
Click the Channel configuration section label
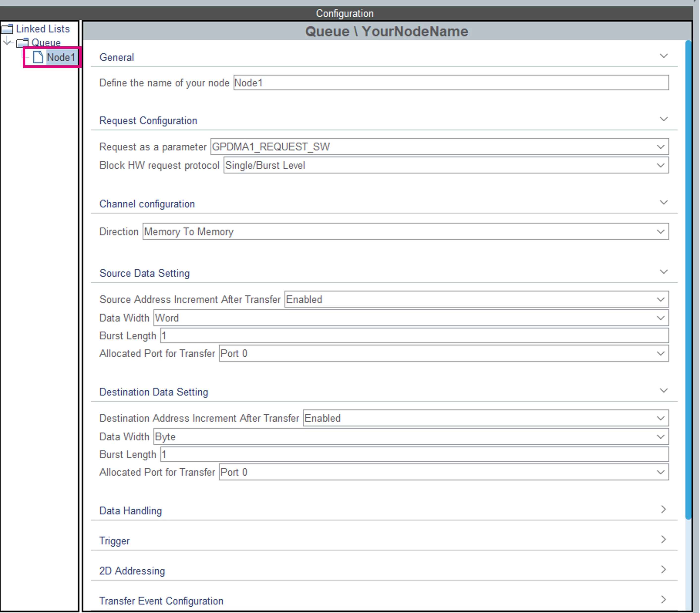(x=147, y=204)
